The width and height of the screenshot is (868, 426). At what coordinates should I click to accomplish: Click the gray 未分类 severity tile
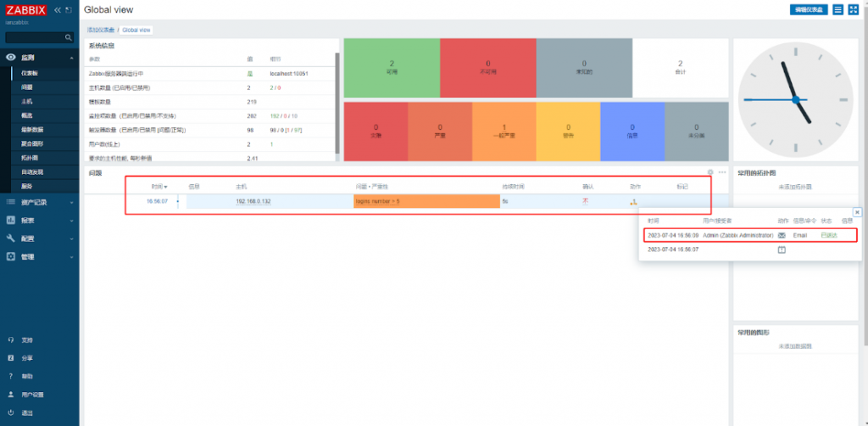[x=697, y=132]
